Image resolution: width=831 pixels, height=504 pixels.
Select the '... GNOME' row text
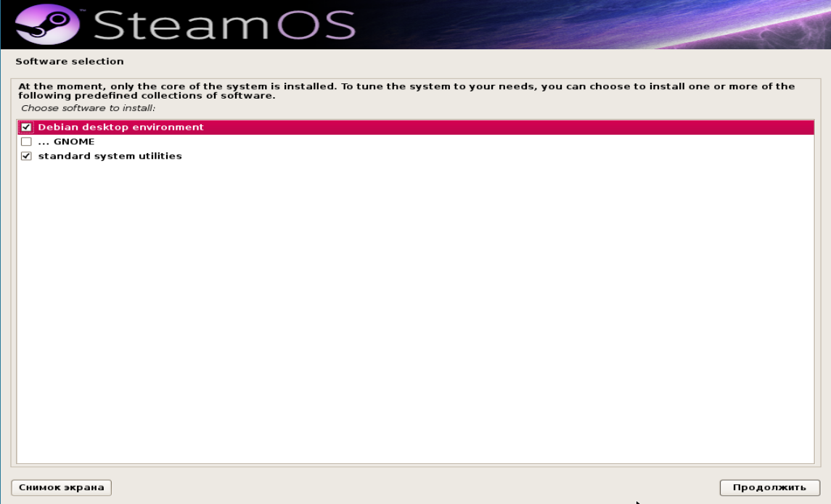pyautogui.click(x=66, y=142)
